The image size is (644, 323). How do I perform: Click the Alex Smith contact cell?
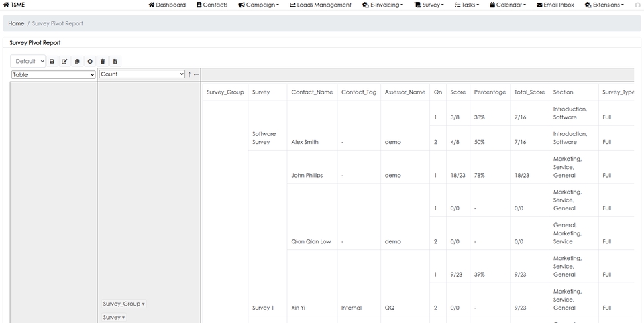click(305, 142)
